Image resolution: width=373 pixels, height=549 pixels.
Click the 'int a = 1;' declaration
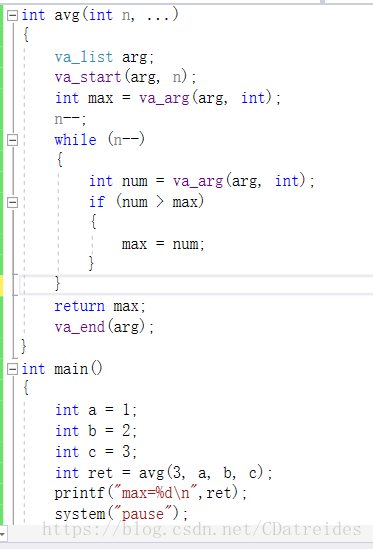[x=96, y=410]
